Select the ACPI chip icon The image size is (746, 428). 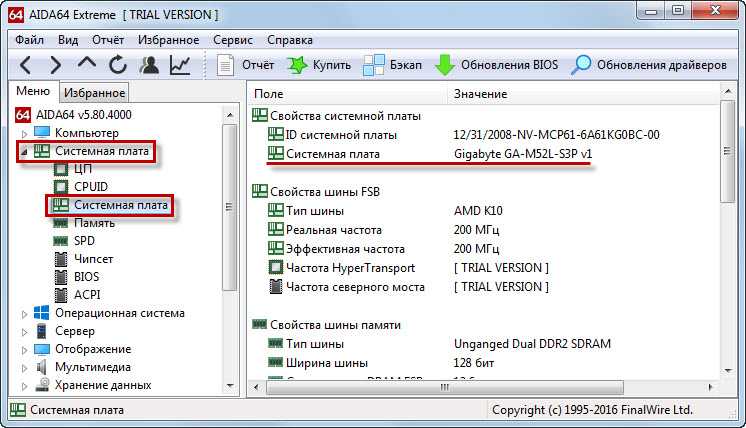pos(61,295)
